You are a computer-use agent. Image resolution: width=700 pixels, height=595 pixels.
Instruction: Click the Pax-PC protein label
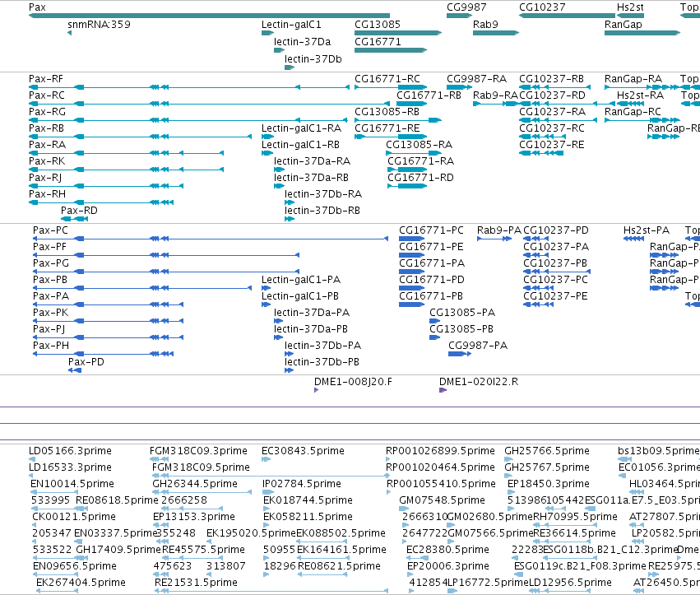click(x=50, y=230)
